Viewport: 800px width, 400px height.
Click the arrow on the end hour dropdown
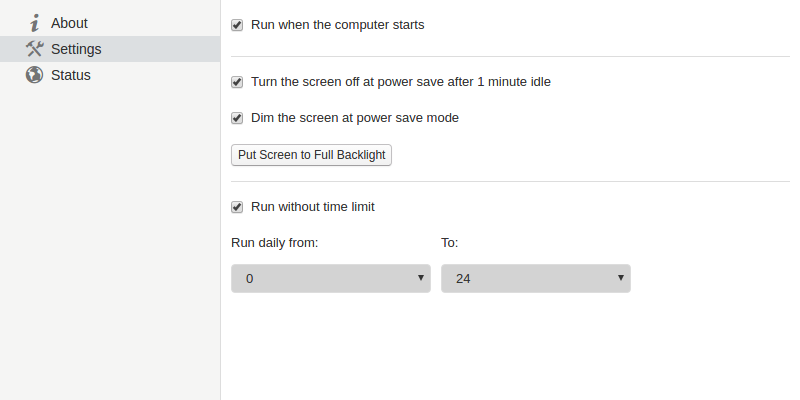click(x=620, y=278)
